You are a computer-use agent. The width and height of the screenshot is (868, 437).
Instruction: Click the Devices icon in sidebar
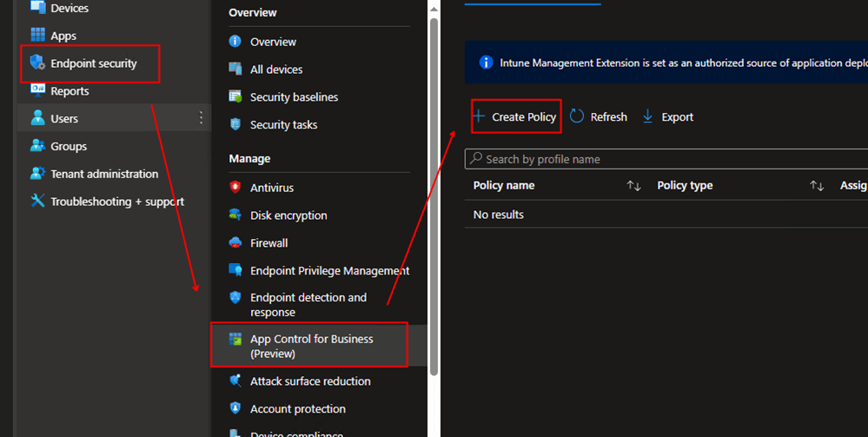click(x=37, y=7)
